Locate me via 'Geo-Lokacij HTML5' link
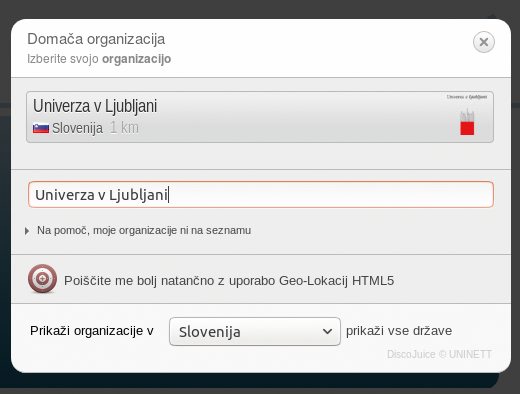The height and width of the screenshot is (394, 520). [229, 281]
